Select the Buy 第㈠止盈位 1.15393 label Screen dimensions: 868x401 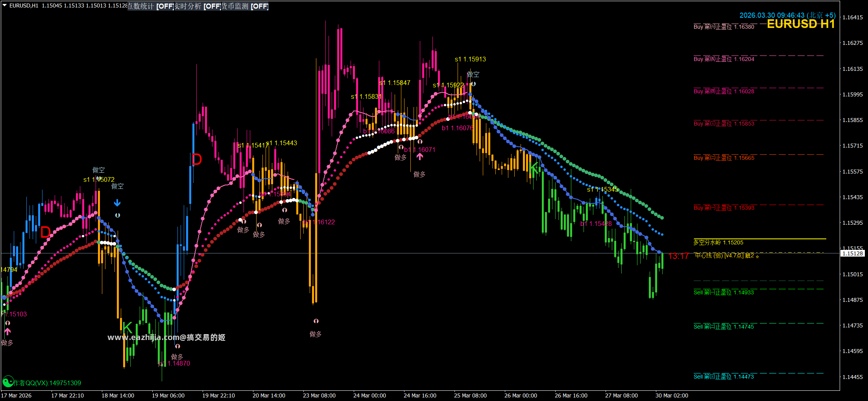pyautogui.click(x=724, y=208)
